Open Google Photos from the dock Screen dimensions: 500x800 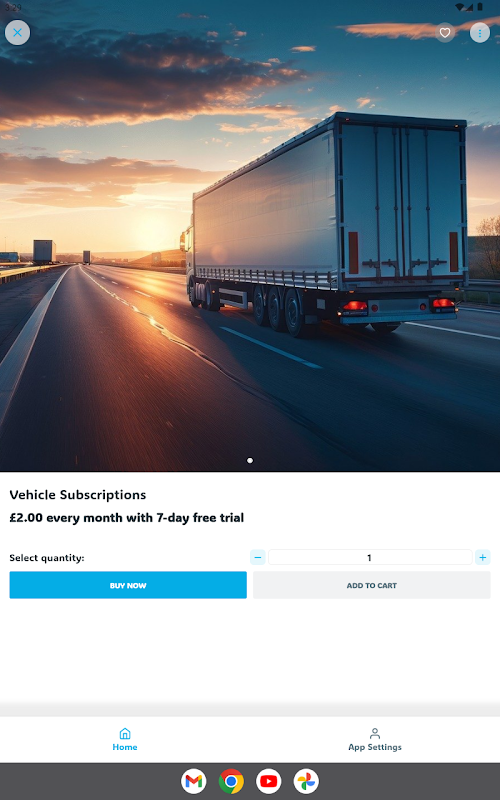pyautogui.click(x=306, y=781)
